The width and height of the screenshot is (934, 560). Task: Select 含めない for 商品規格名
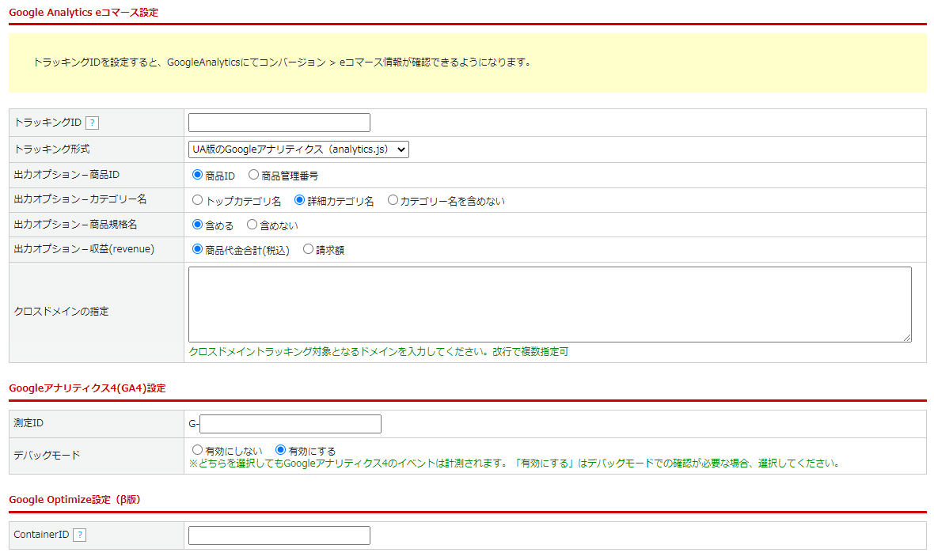pyautogui.click(x=252, y=225)
